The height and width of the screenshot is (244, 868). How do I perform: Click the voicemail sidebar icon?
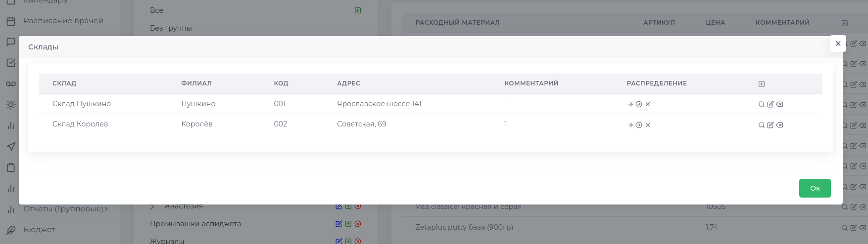coord(11,84)
